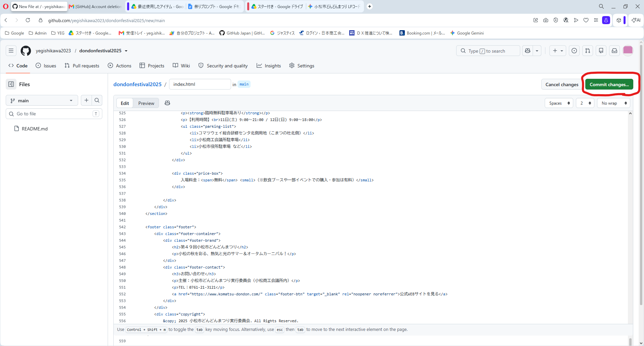Open the repository name dropdown caret

(x=126, y=51)
